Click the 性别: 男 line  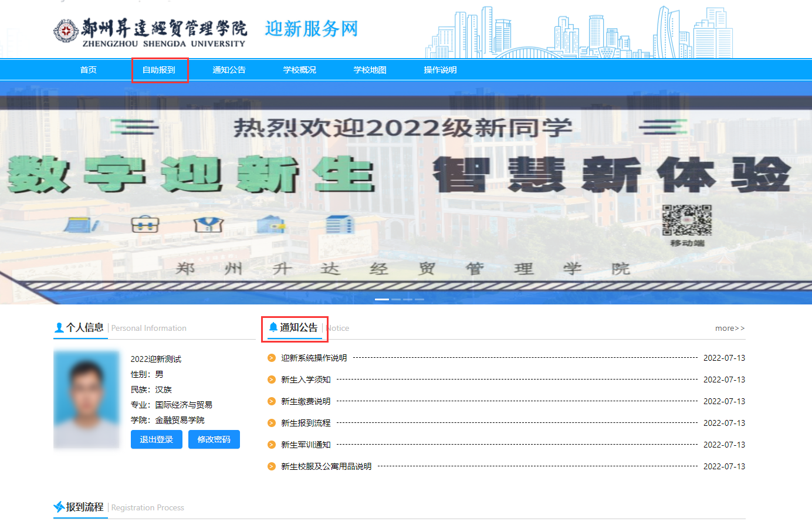(x=147, y=374)
